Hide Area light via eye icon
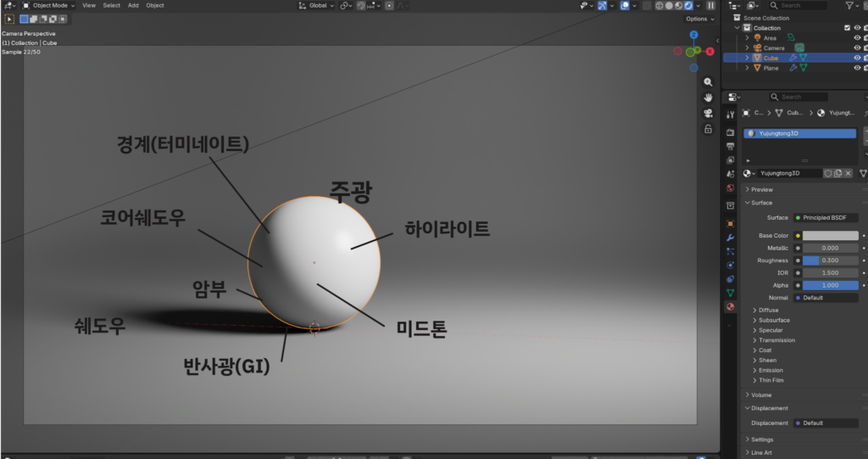The width and height of the screenshot is (868, 459). 857,38
